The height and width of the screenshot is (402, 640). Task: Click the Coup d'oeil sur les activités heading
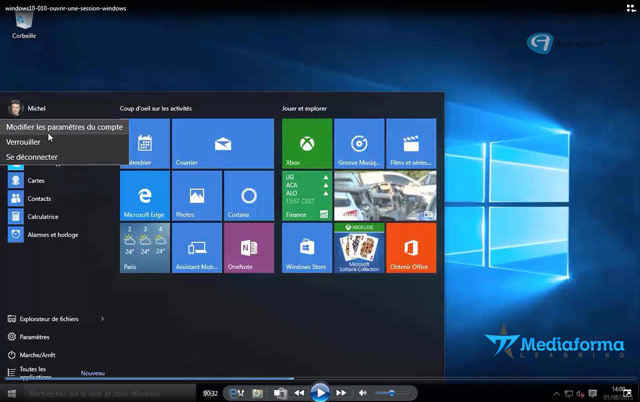pyautogui.click(x=156, y=109)
